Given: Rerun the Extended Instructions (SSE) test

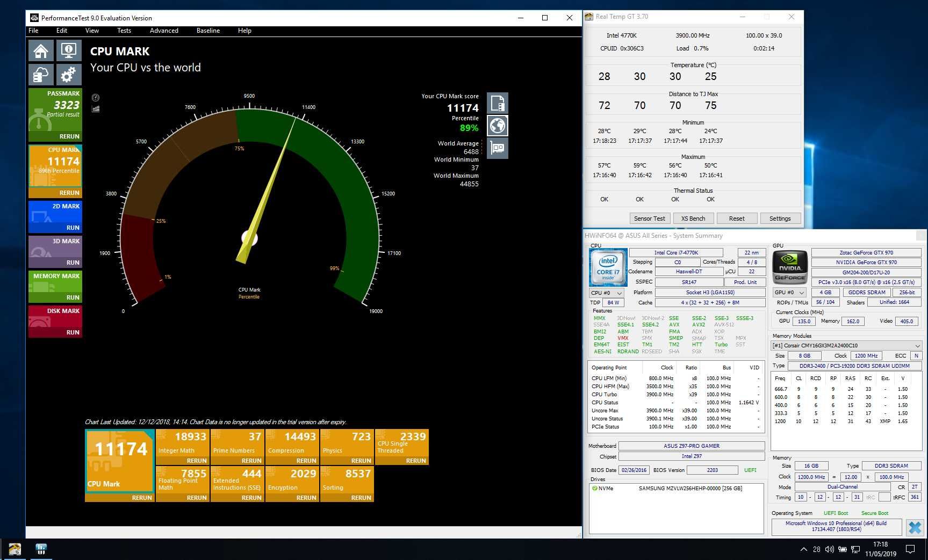Looking at the screenshot, I should 251,498.
